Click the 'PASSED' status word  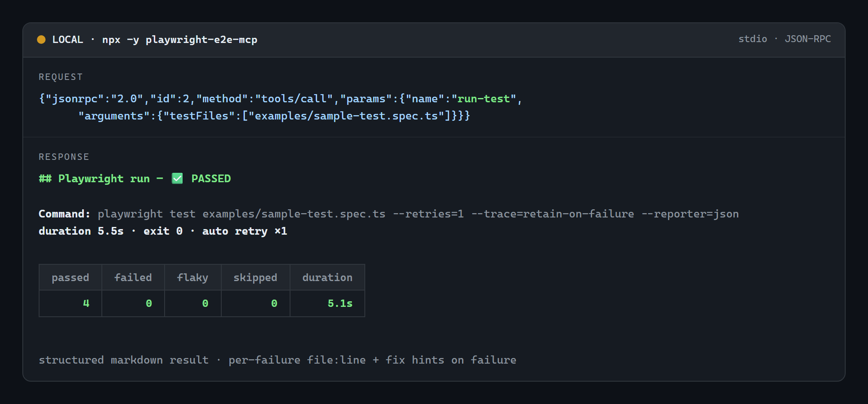[211, 178]
